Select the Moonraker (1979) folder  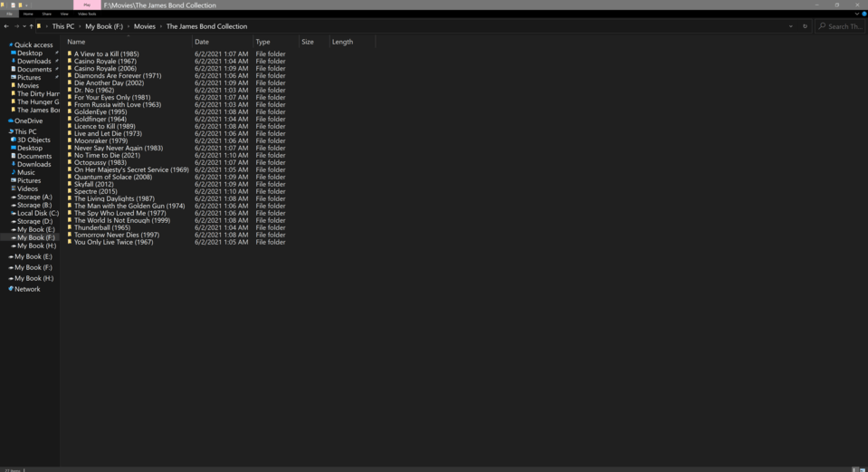[x=100, y=140]
